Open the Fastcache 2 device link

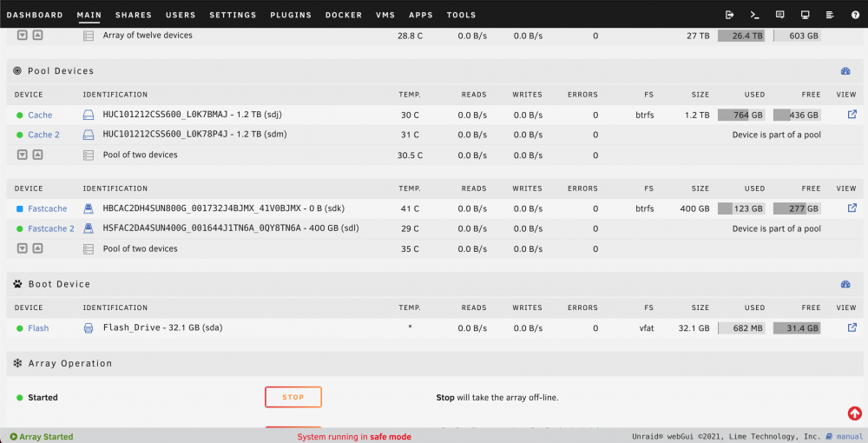51,228
